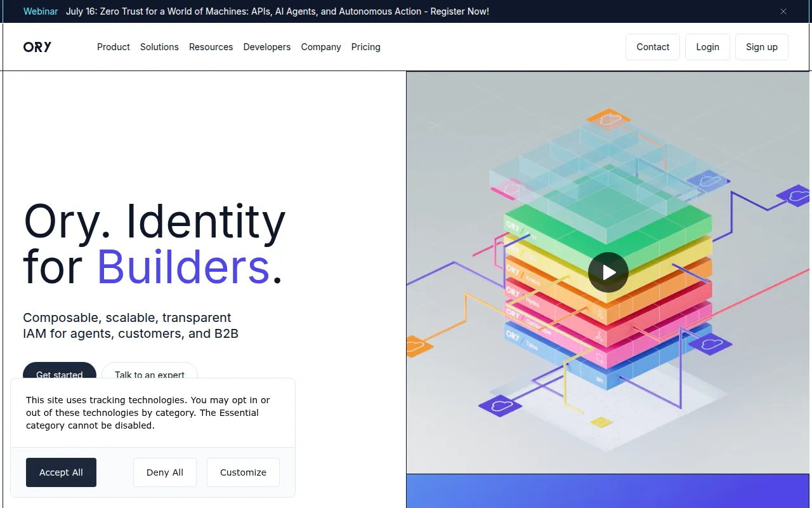Open the Company menu

click(321, 47)
